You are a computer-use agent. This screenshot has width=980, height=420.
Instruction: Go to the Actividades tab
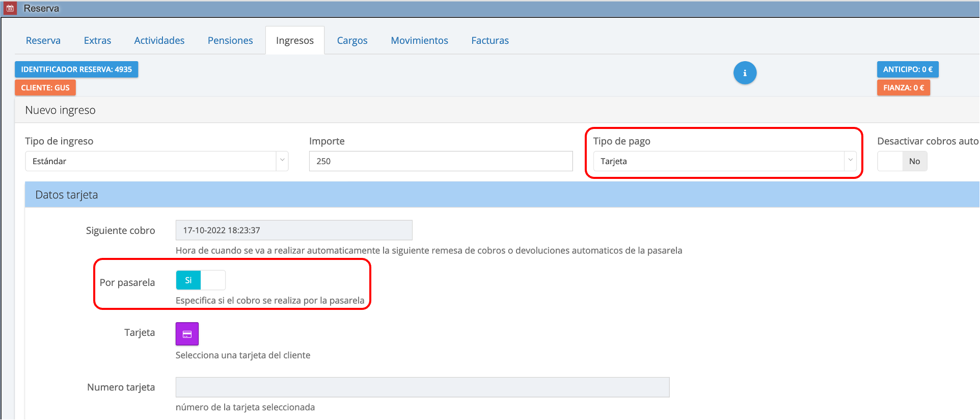click(x=159, y=40)
